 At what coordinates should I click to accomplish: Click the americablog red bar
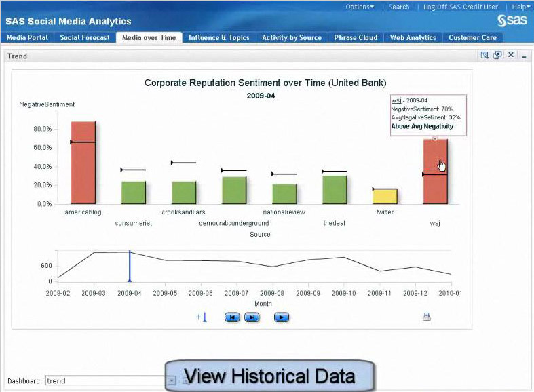(83, 163)
